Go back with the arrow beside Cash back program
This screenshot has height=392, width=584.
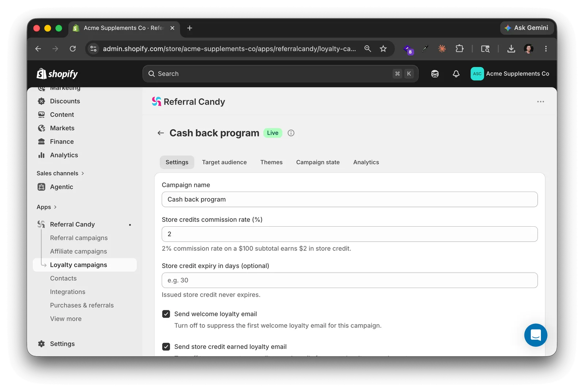pos(161,133)
